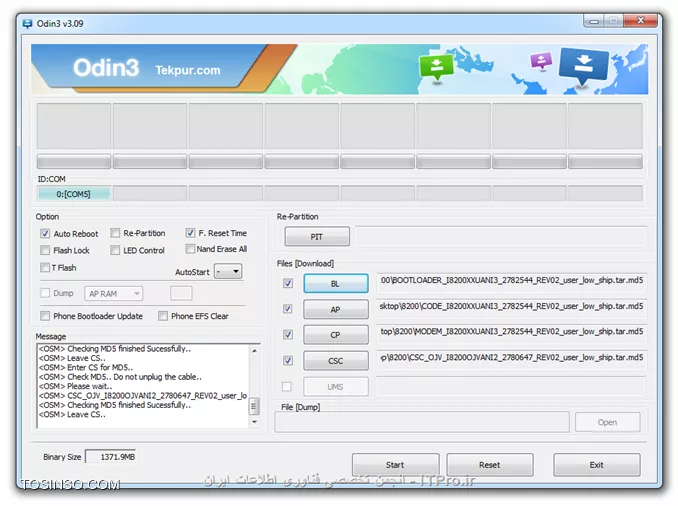
Task: Check Phone EFS Clear option
Action: [x=163, y=316]
